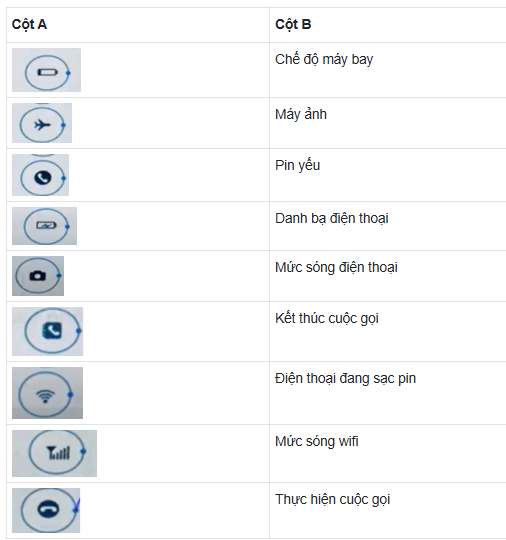Click the 'Cột A' column header
The height and width of the screenshot is (540, 506).
pos(29,24)
